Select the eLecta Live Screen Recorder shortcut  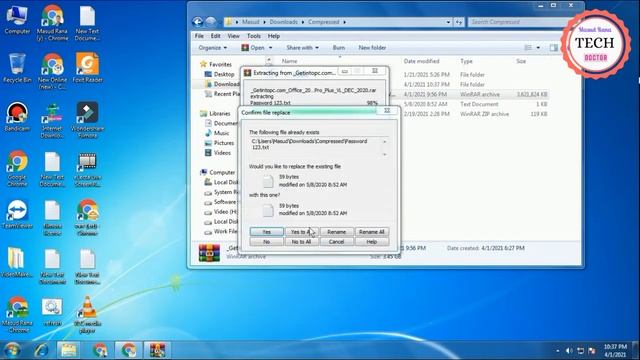pyautogui.click(x=87, y=169)
